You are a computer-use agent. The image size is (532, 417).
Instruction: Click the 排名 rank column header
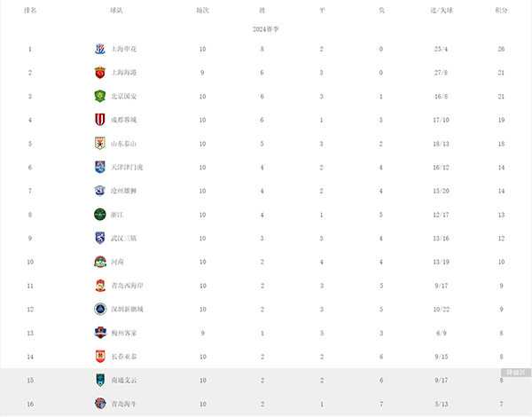(x=30, y=12)
